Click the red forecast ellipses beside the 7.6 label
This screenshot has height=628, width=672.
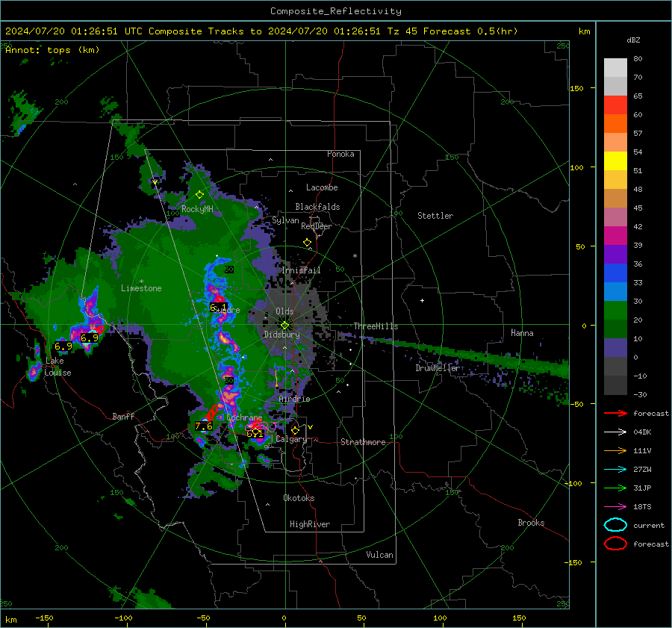point(212,413)
